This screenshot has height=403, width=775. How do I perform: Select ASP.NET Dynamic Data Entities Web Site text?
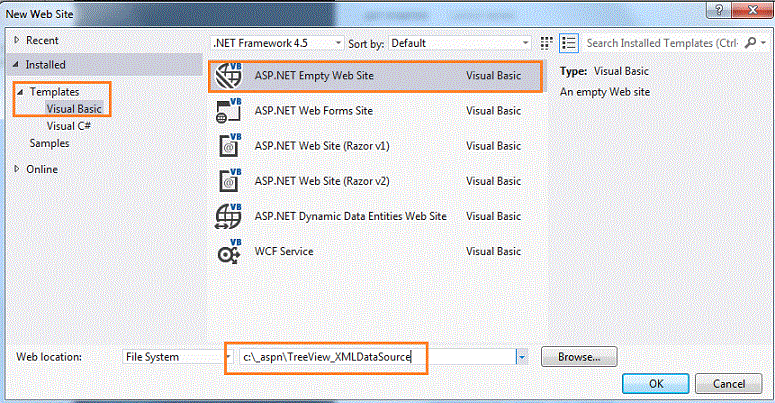350,216
